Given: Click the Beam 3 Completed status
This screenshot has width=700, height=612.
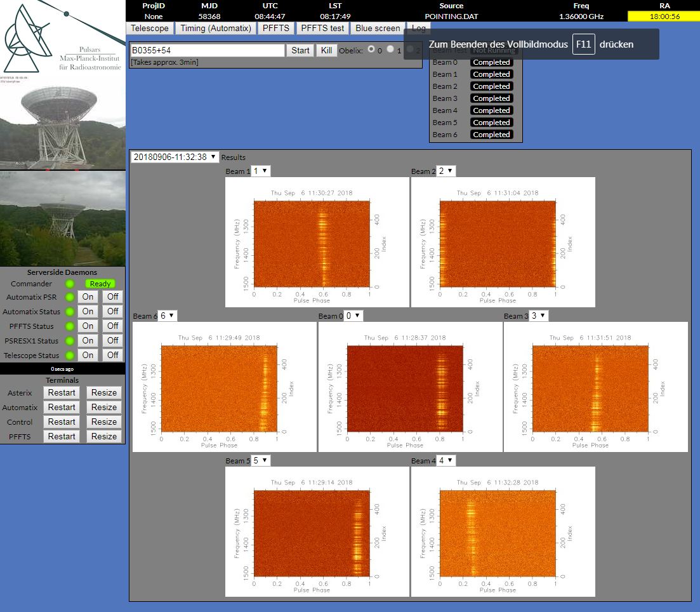Looking at the screenshot, I should (x=491, y=98).
